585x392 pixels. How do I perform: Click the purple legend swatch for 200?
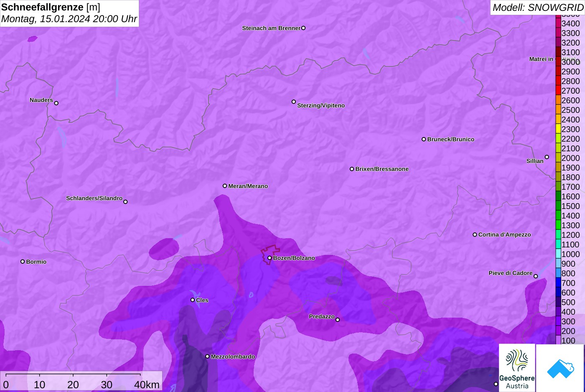(x=558, y=331)
